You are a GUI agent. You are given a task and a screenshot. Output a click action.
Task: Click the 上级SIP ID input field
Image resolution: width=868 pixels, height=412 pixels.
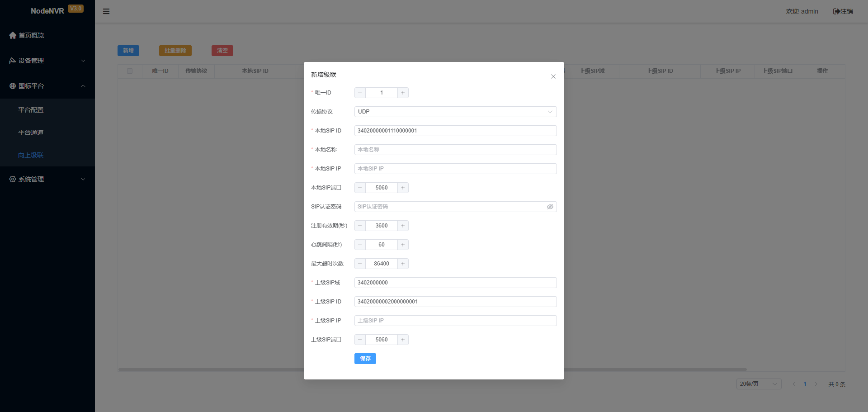[x=456, y=302]
